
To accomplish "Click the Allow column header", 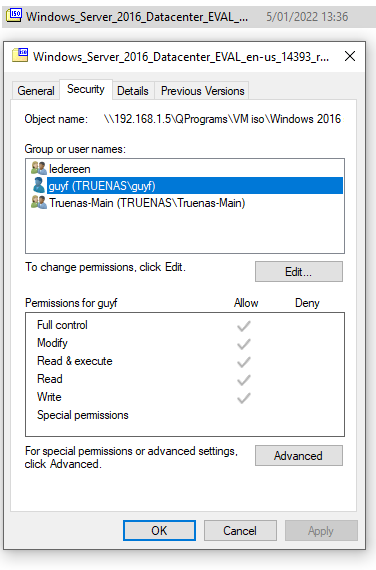I will tap(246, 303).
